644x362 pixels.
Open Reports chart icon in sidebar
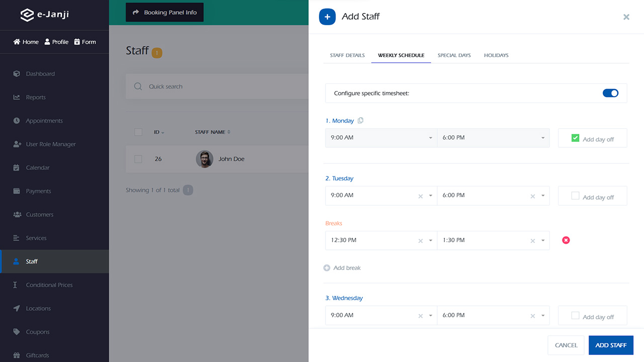17,98
